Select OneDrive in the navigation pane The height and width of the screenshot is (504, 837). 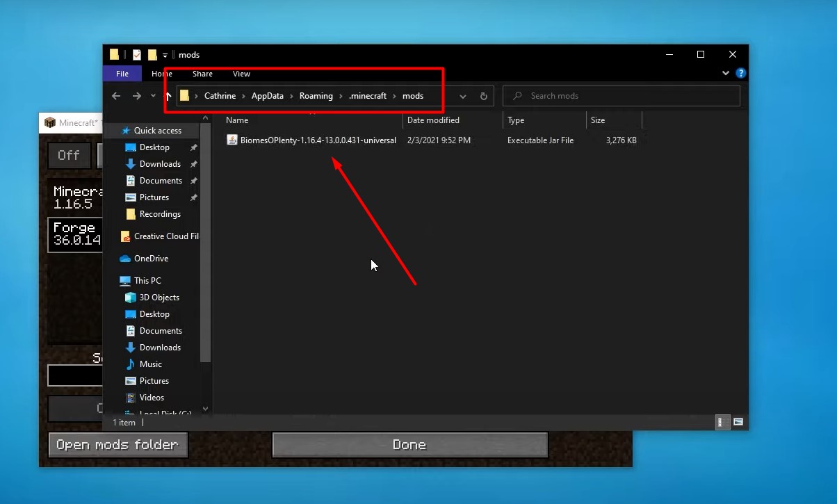151,259
